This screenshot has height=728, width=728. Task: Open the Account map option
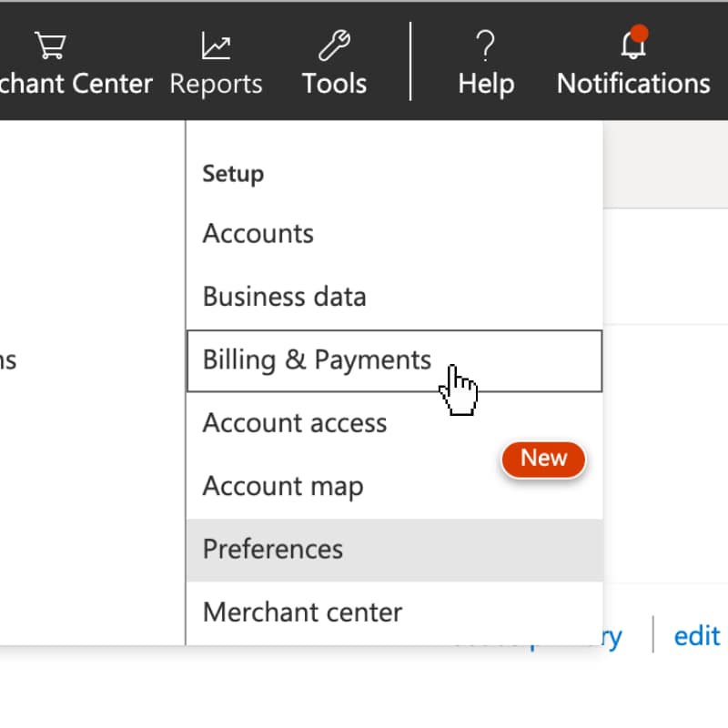point(283,486)
